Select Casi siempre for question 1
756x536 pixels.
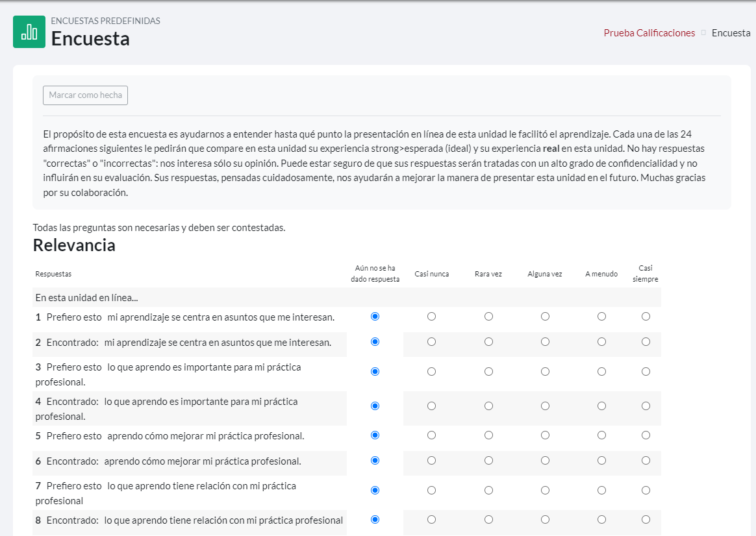click(x=646, y=317)
